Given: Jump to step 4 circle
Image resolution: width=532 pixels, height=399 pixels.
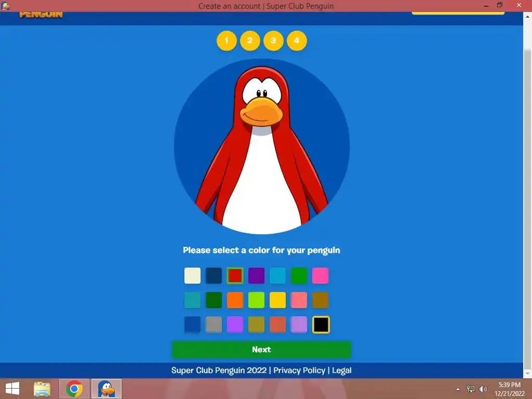Looking at the screenshot, I should (297, 41).
